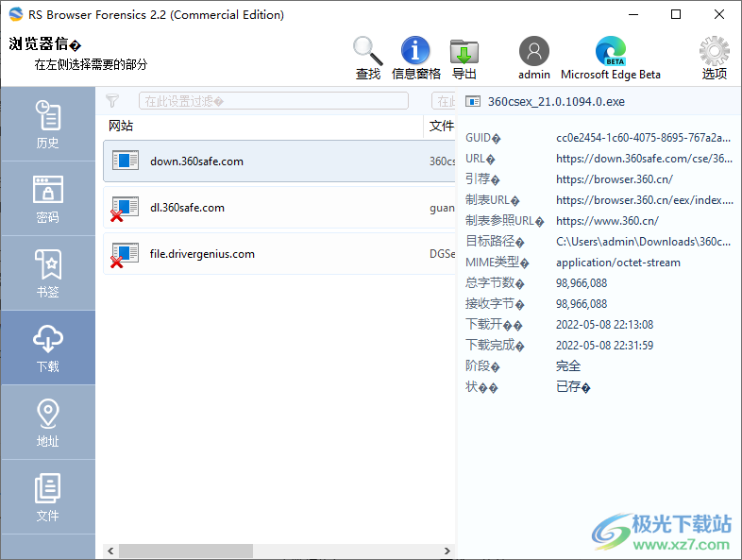The height and width of the screenshot is (560, 742).
Task: Open Options (选项) gear icon
Action: tap(714, 51)
